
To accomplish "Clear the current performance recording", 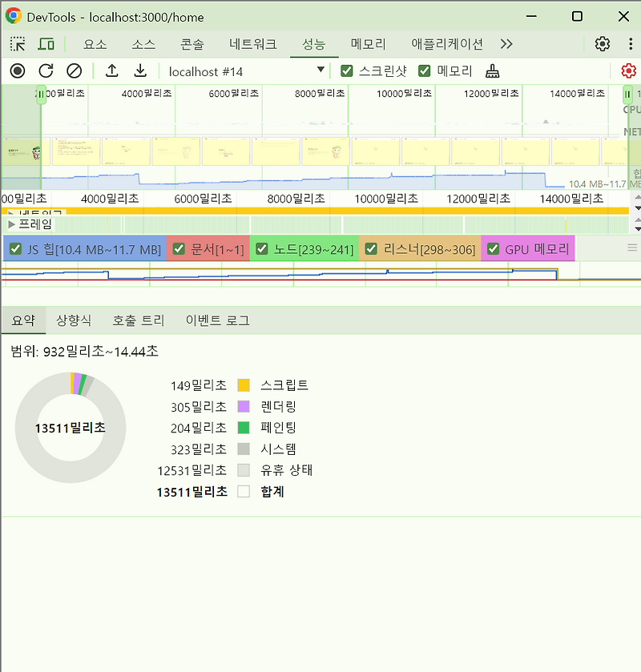I will (74, 70).
